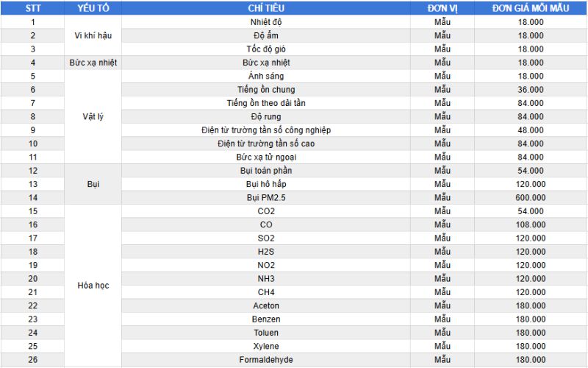Click the STT column header
Viewport: 588px width, 368px height.
(32, 8)
